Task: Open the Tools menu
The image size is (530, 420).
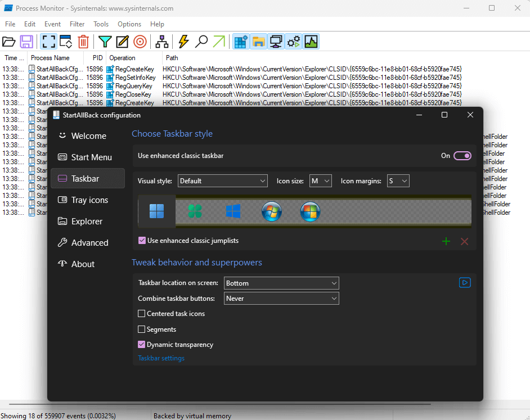Action: pos(101,24)
